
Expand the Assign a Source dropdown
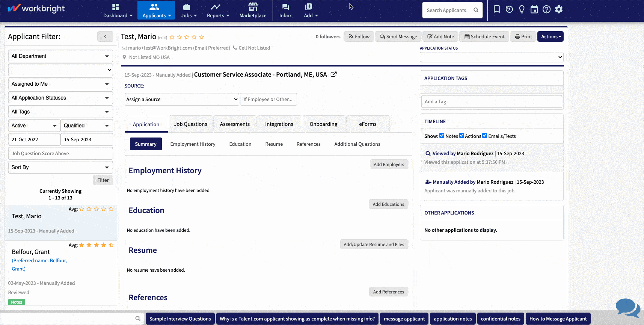click(182, 99)
